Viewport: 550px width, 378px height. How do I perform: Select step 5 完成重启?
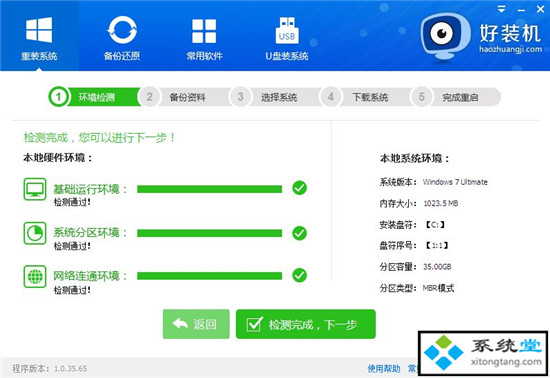[456, 97]
